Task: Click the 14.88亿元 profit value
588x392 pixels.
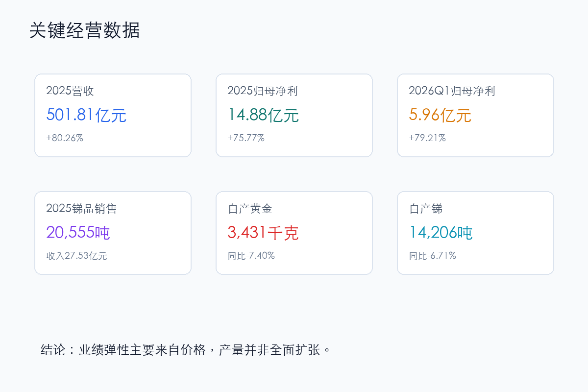Action: pos(263,115)
